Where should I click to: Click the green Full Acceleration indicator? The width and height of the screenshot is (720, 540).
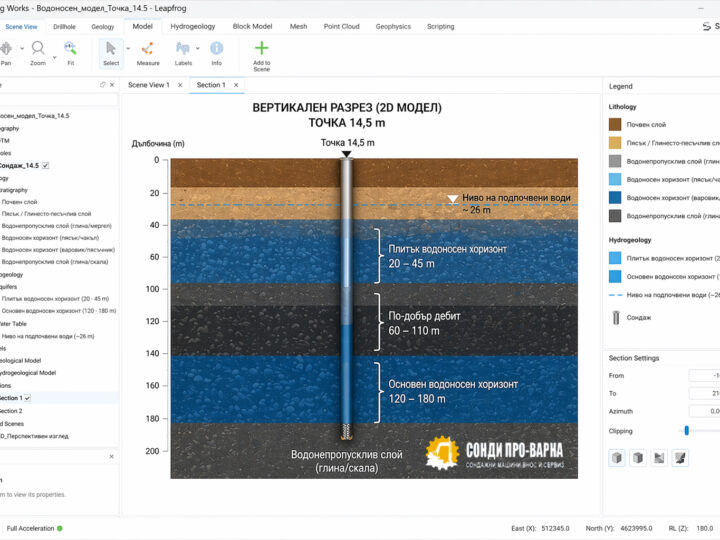click(x=60, y=529)
